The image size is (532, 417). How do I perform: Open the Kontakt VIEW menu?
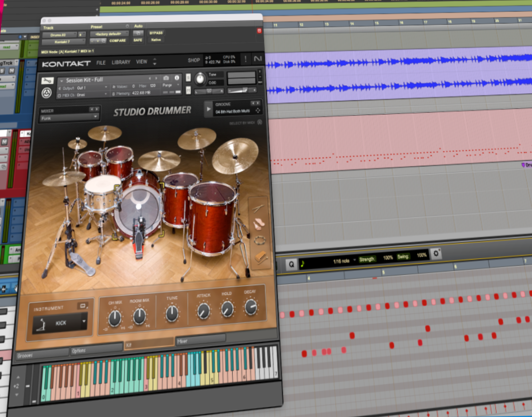pos(142,62)
